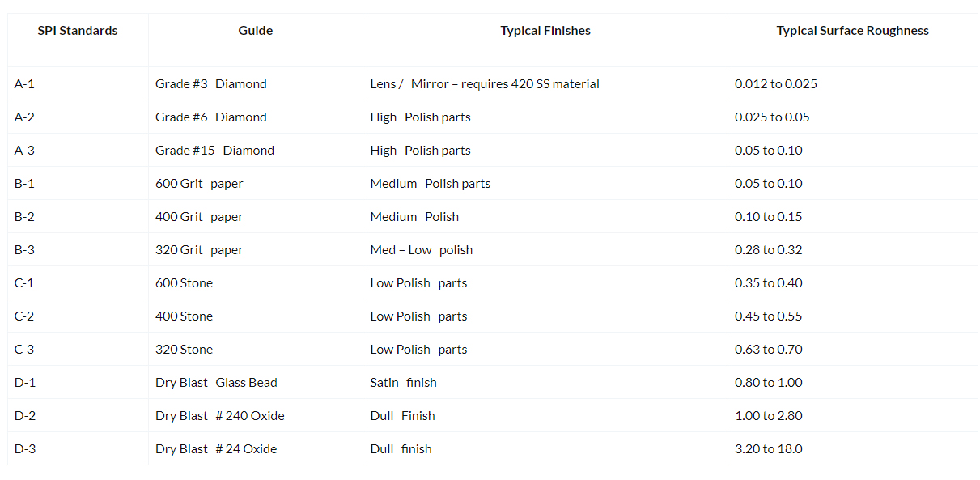Image resolution: width=980 pixels, height=480 pixels.
Task: Click the Typical Finishes column header
Action: [x=545, y=31]
